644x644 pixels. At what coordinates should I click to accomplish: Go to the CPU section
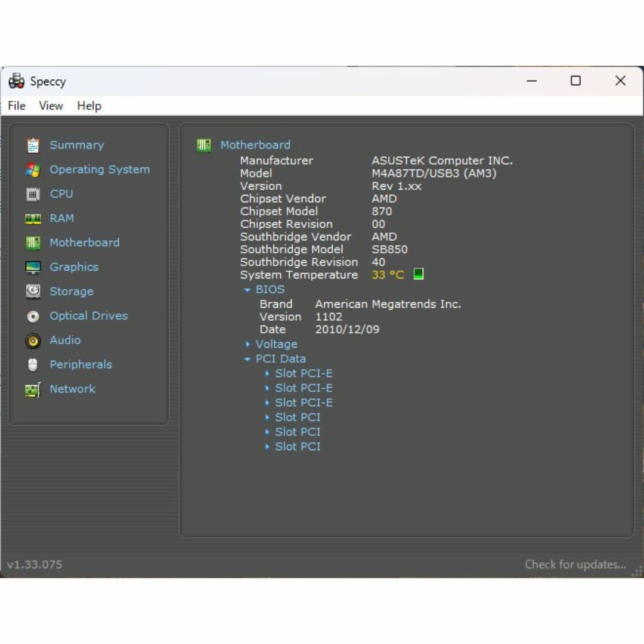[61, 194]
